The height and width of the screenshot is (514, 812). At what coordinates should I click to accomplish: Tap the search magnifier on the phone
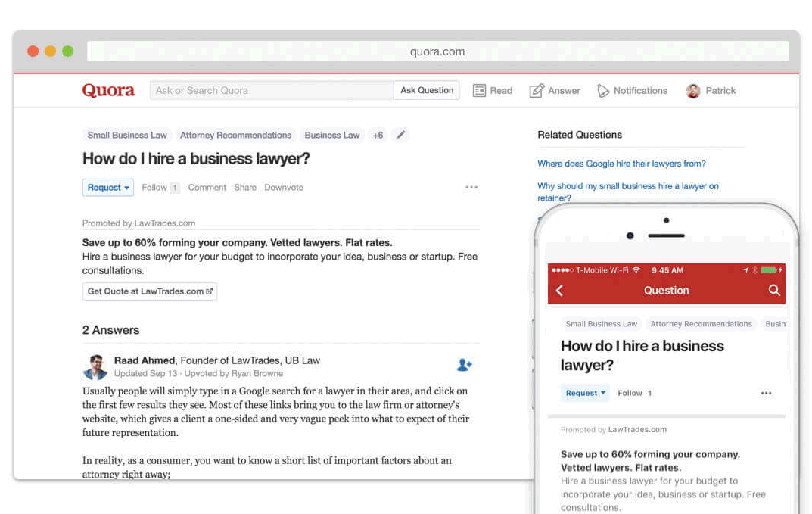click(773, 290)
